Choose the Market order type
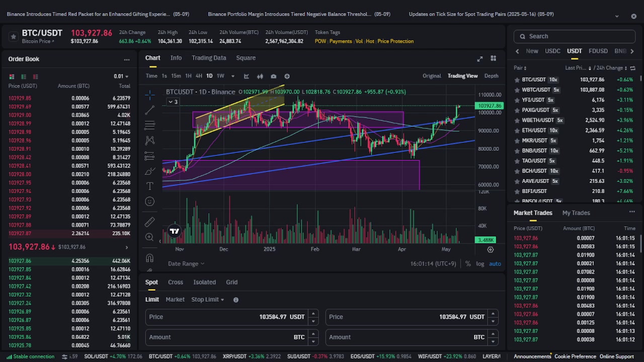The width and height of the screenshot is (644, 362). pos(175,300)
